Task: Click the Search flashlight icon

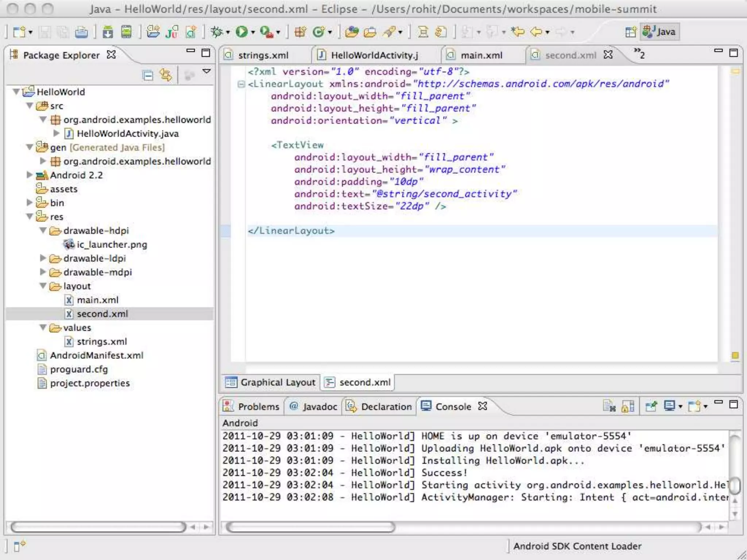Action: pyautogui.click(x=389, y=32)
